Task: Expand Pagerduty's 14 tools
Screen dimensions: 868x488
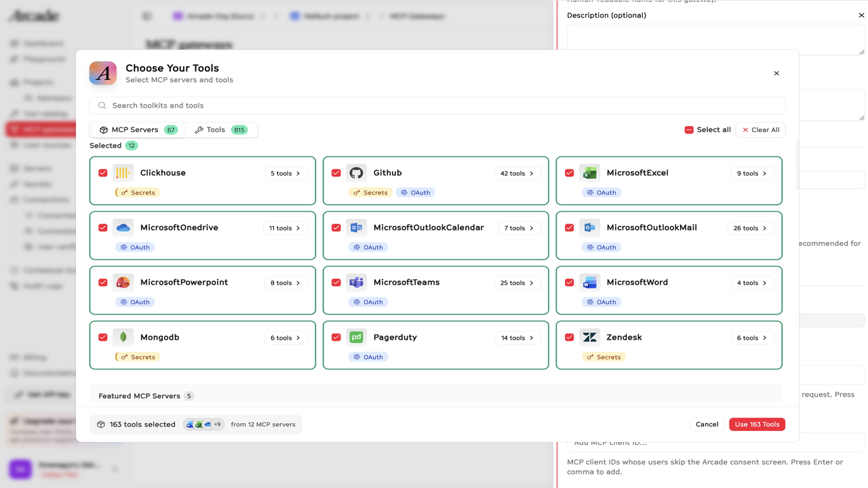Action: (x=517, y=338)
